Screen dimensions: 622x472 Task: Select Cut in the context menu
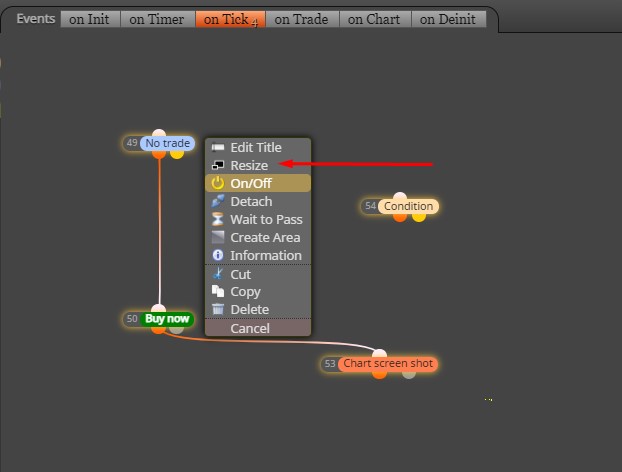258,274
